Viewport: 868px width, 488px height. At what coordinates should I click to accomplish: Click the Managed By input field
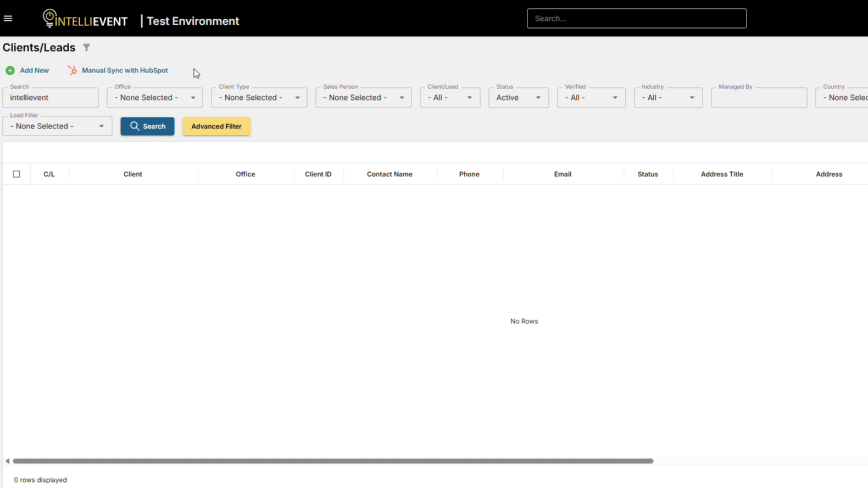click(x=759, y=98)
